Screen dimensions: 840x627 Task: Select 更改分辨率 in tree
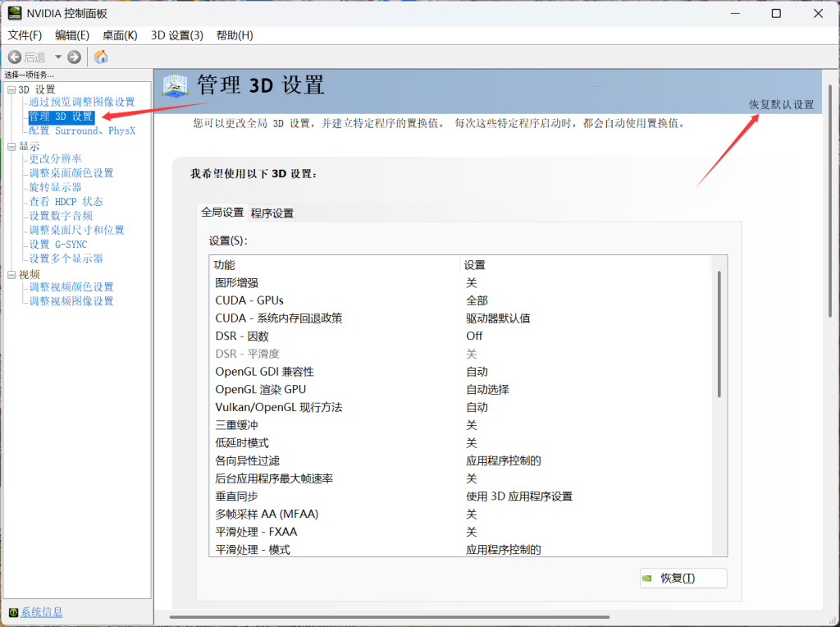pyautogui.click(x=55, y=158)
